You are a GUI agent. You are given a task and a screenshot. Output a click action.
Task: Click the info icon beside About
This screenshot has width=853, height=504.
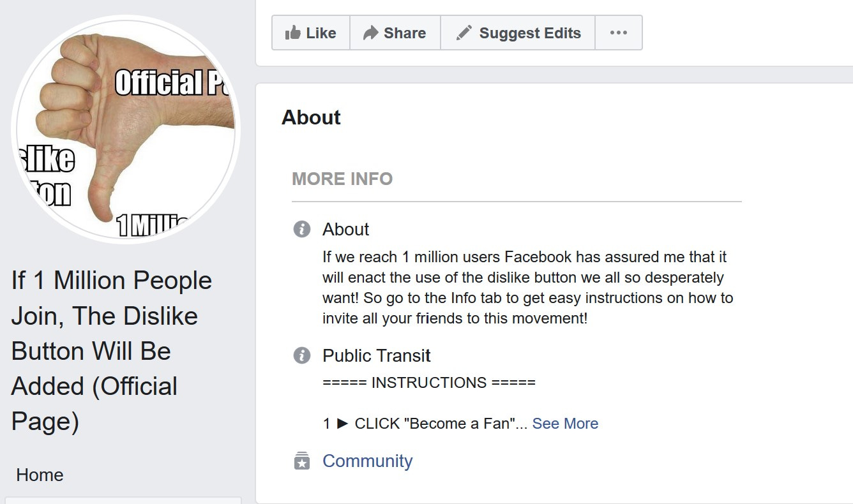pyautogui.click(x=301, y=229)
